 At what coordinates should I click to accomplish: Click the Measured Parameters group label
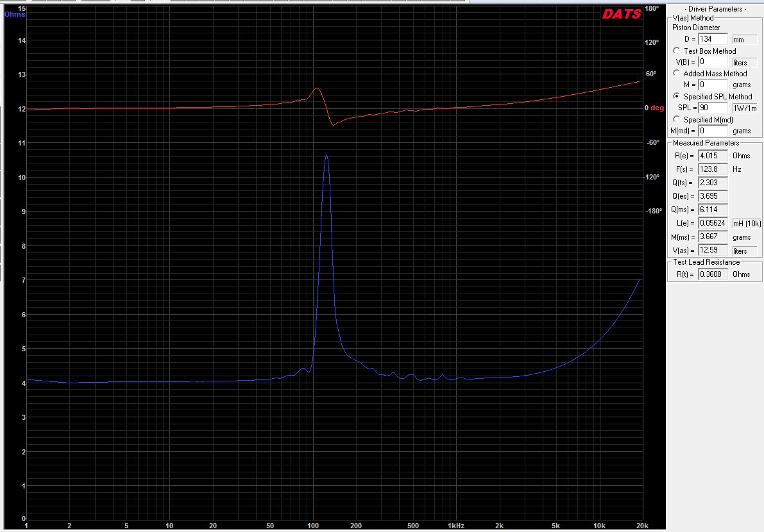706,143
